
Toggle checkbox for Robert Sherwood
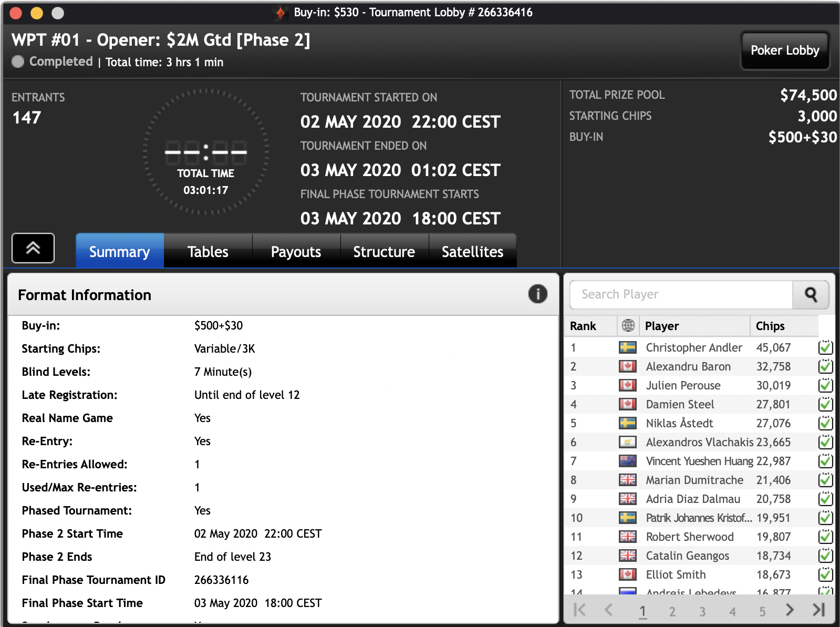pos(825,537)
